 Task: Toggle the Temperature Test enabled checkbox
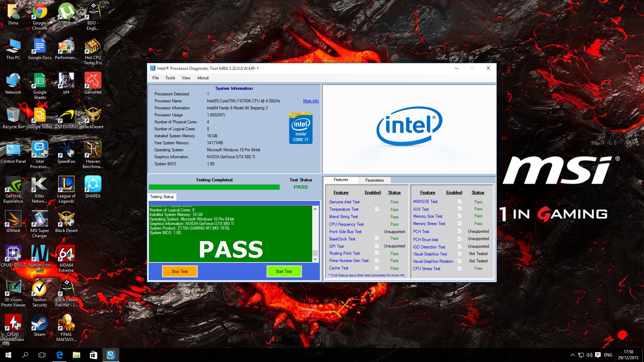tap(377, 209)
